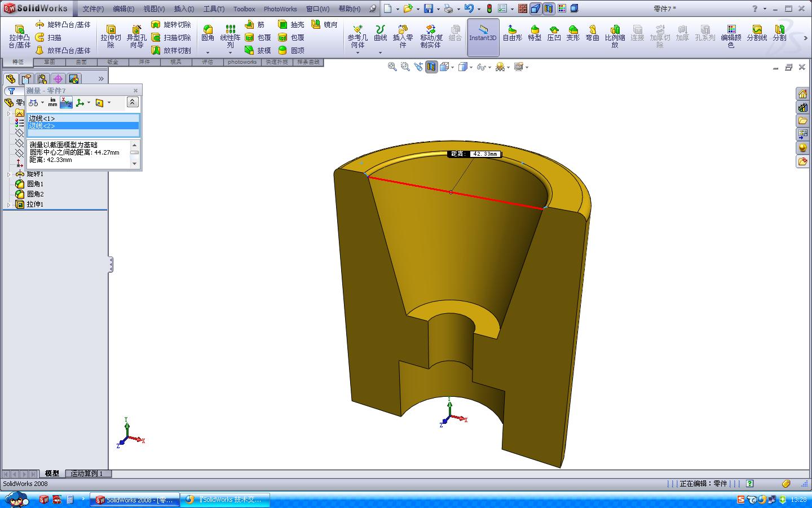
Task: Choose the 拉伸切除 extruded cut tool
Action: (111, 37)
